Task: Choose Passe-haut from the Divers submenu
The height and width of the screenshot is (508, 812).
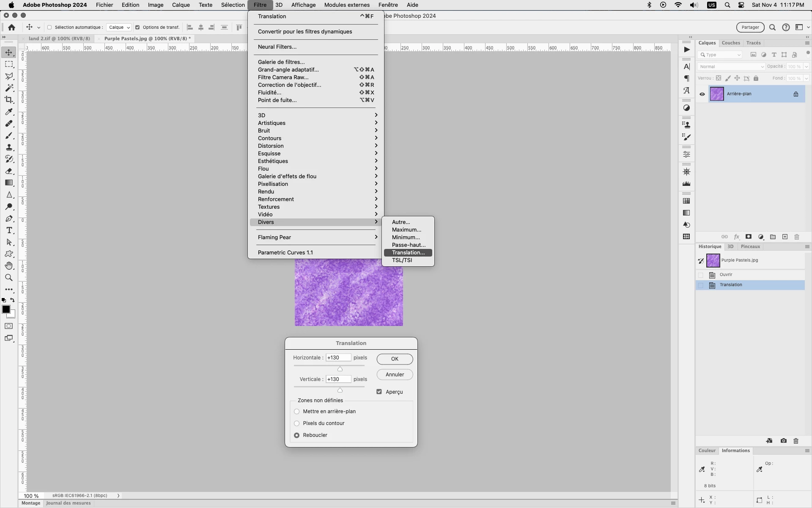Action: point(408,245)
